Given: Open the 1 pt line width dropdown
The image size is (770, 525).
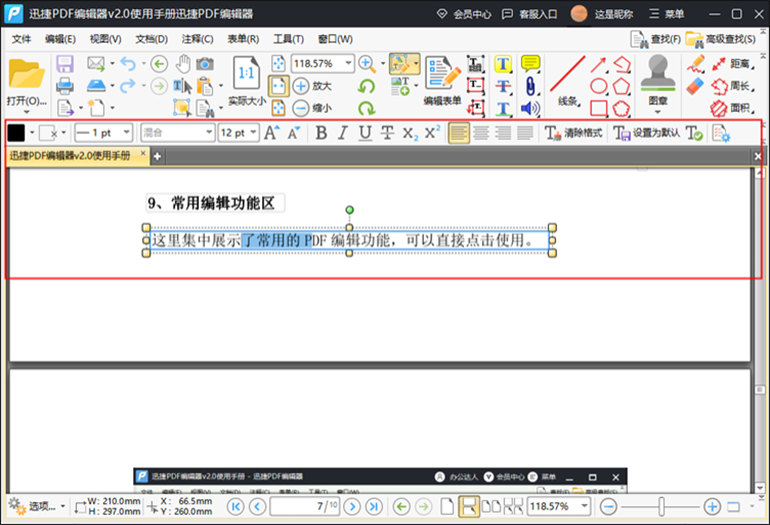Looking at the screenshot, I should pos(127,132).
